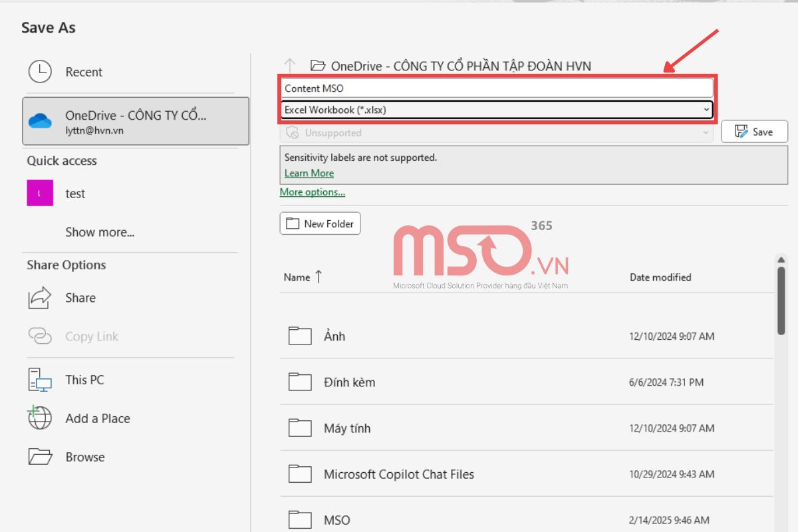Select the OneDrive cloud icon
798x532 pixels.
point(40,121)
